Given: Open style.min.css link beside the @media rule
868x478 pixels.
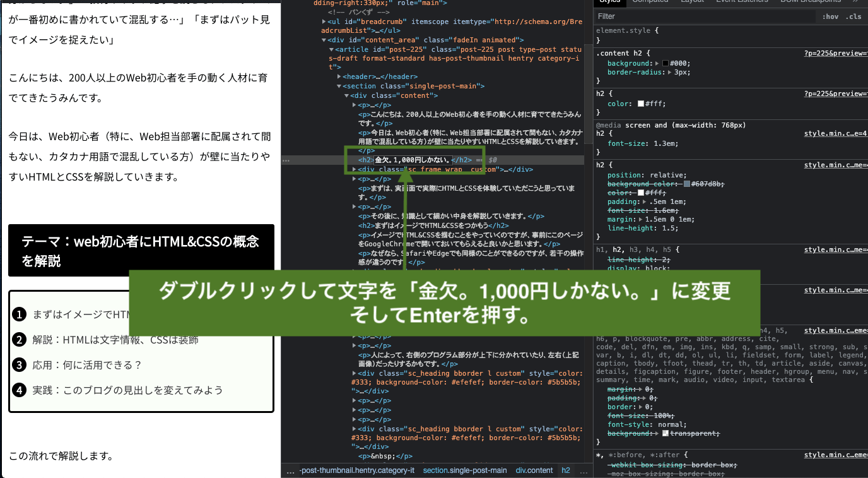Looking at the screenshot, I should click(836, 134).
